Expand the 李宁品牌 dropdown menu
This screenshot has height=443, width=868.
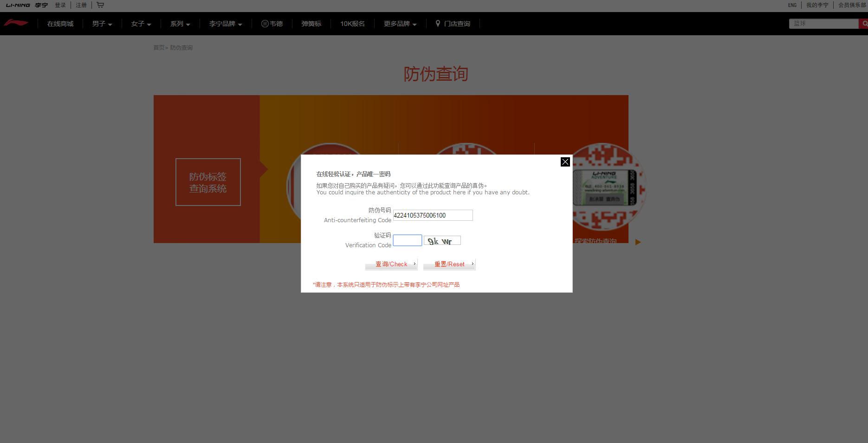point(226,24)
